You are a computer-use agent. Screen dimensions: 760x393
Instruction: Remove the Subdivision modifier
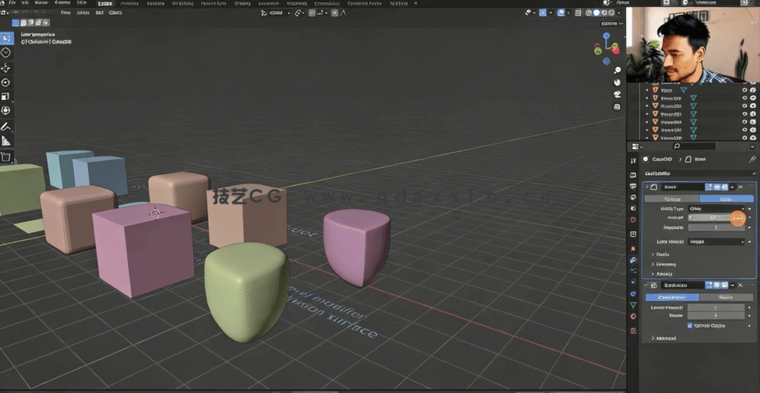coord(741,285)
